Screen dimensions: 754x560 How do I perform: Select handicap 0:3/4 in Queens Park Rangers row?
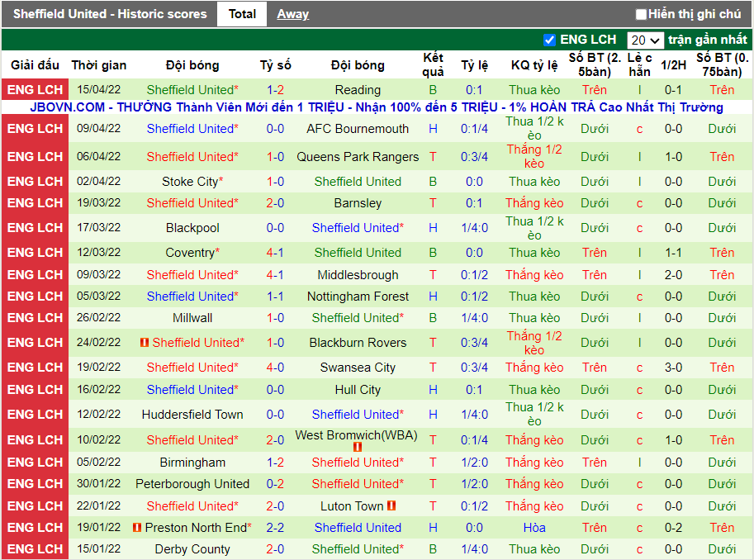pyautogui.click(x=474, y=156)
